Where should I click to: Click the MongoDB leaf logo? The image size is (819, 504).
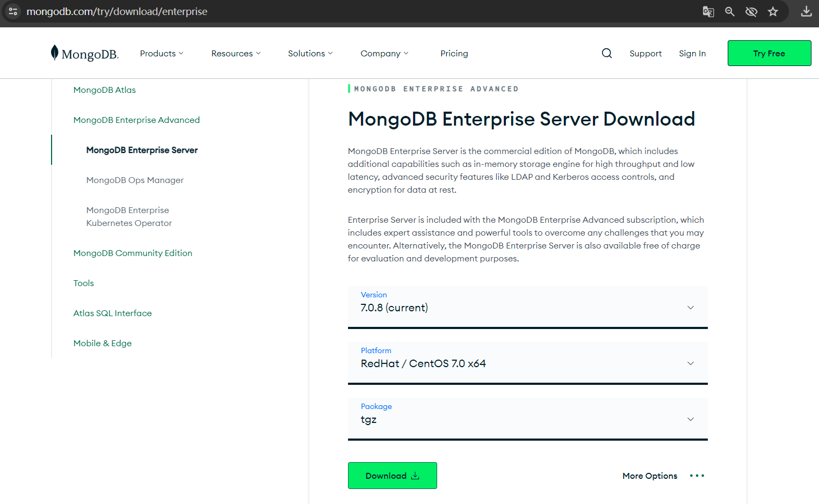tap(84, 53)
